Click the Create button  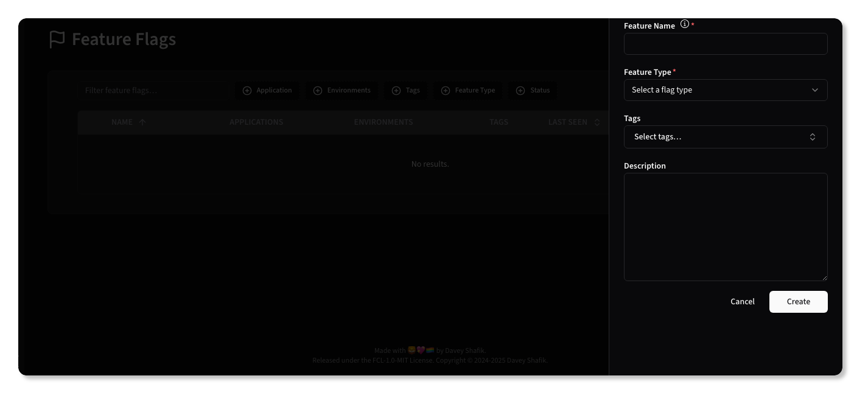798,301
